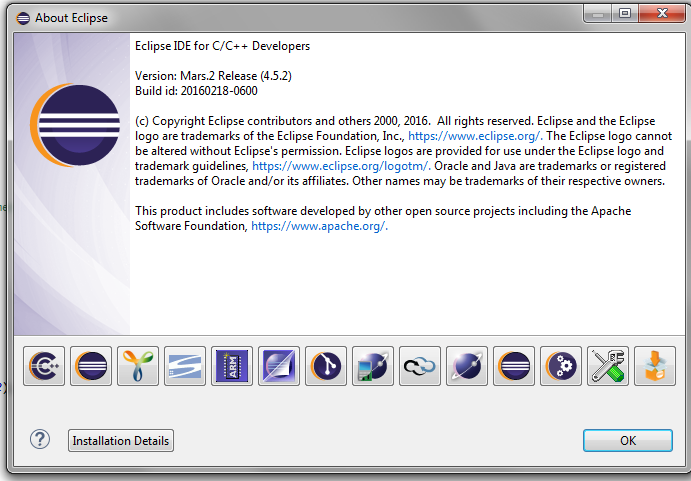Viewport: 691px width, 481px height.
Task: Click the planet with mobile device feature icon
Action: [x=373, y=366]
